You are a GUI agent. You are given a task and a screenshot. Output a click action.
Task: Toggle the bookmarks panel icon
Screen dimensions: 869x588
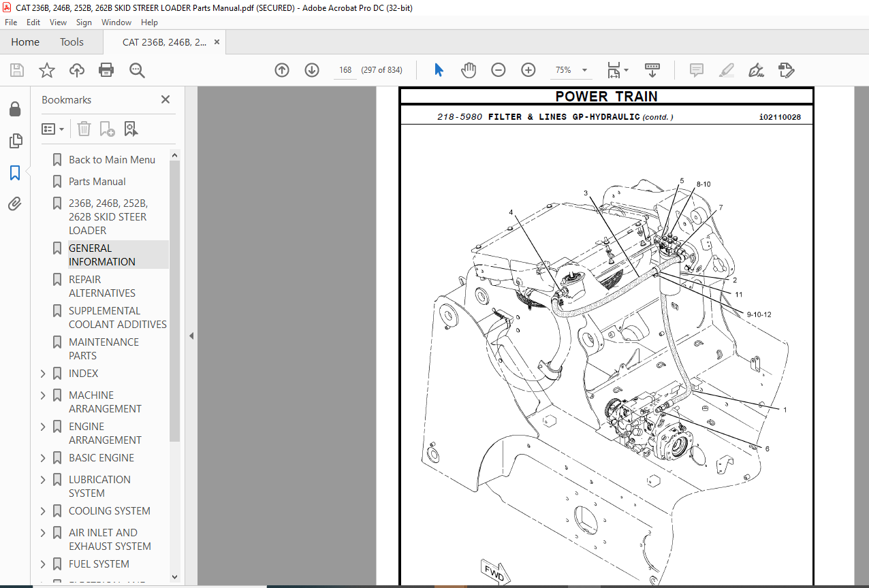15,173
